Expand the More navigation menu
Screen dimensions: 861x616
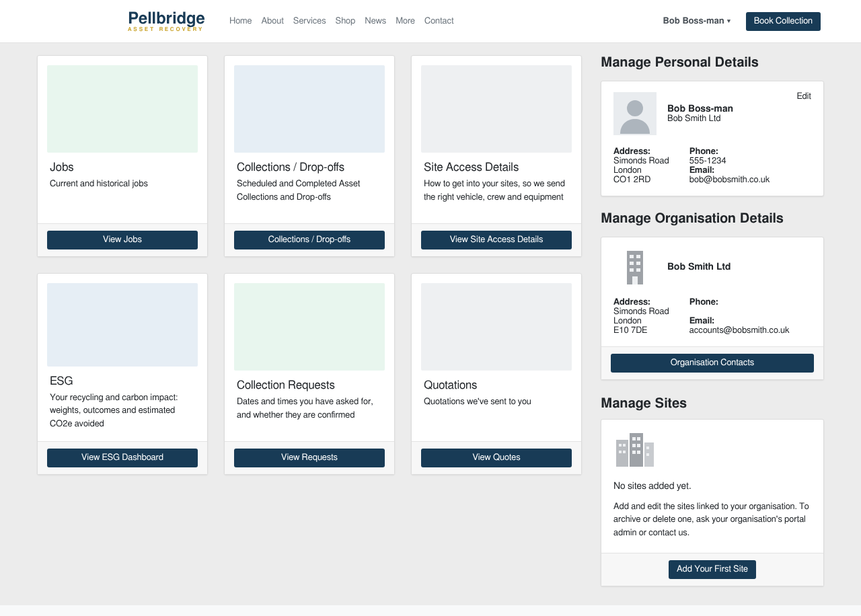coord(405,21)
